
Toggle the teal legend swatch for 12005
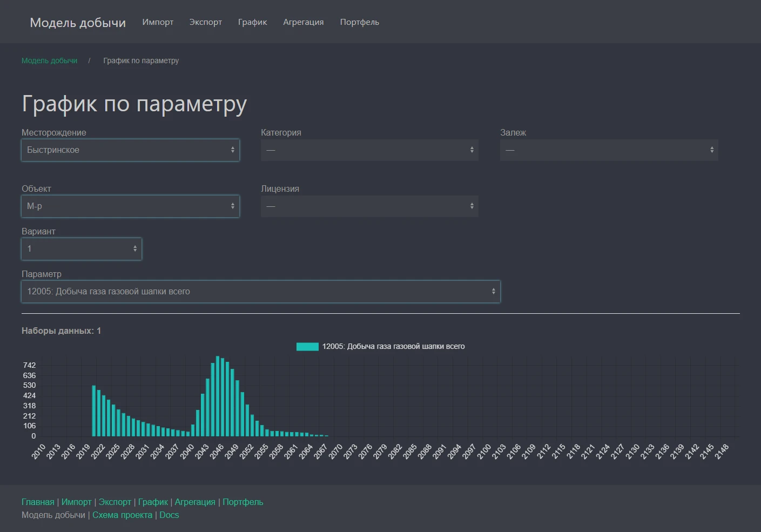[307, 347]
